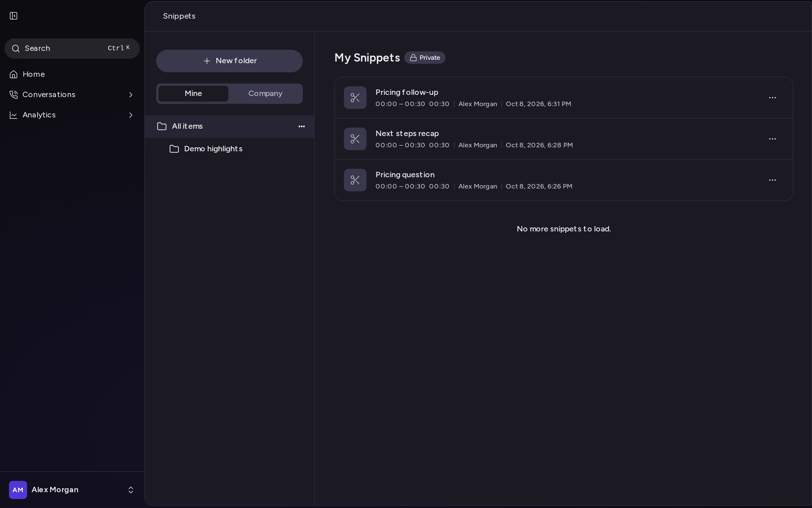Click 'Oct 8, 2026, 6:28 PM' timestamp
Screen dimensions: 812x508
tap(539, 145)
